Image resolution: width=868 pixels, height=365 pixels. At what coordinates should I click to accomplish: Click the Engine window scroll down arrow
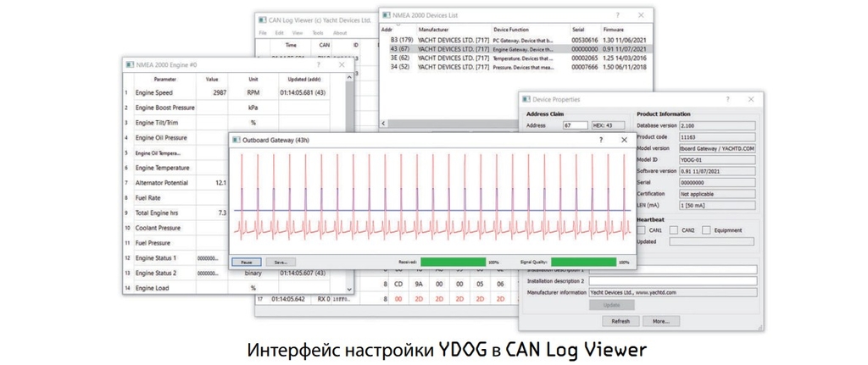point(349,289)
